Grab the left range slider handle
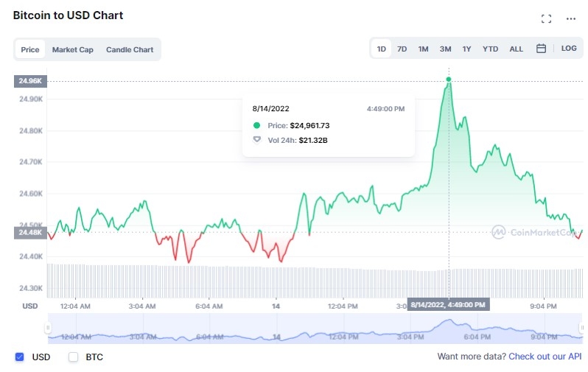This screenshot has width=588, height=372. [48, 328]
